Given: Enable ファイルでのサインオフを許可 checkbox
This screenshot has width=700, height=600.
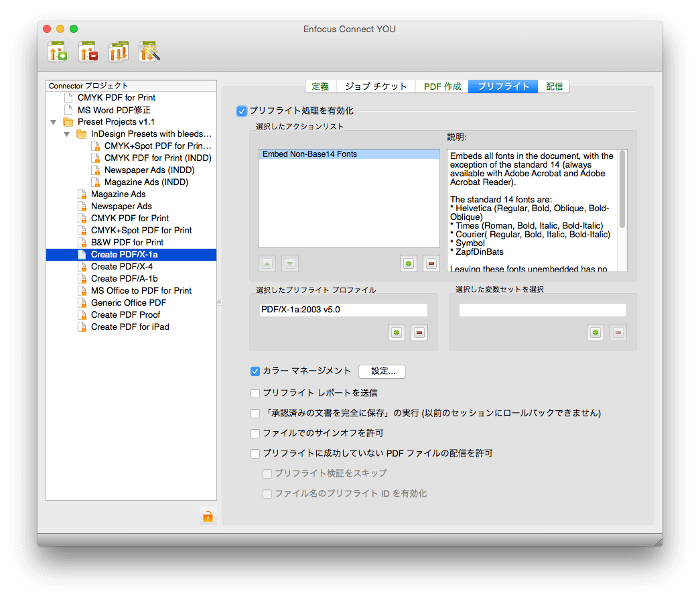Looking at the screenshot, I should [x=255, y=433].
